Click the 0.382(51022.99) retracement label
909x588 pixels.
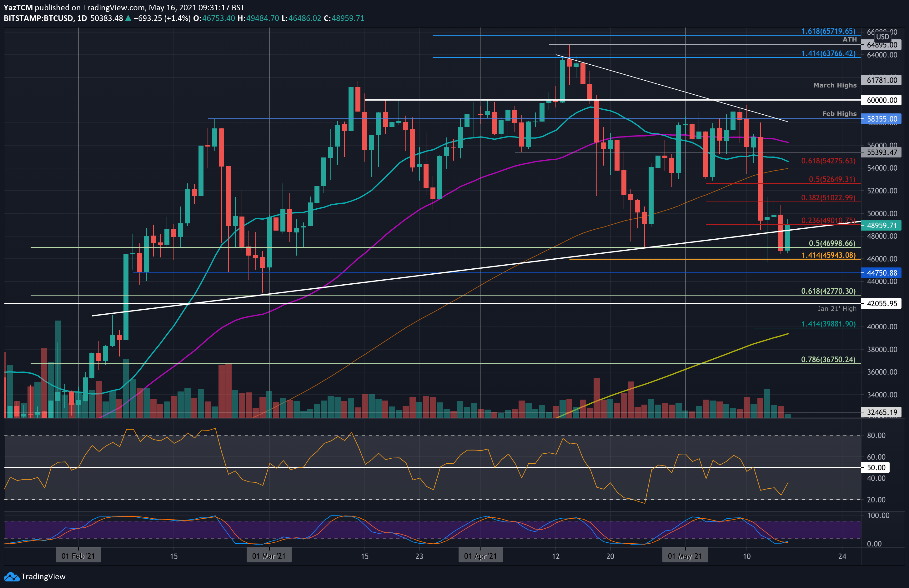(x=828, y=197)
